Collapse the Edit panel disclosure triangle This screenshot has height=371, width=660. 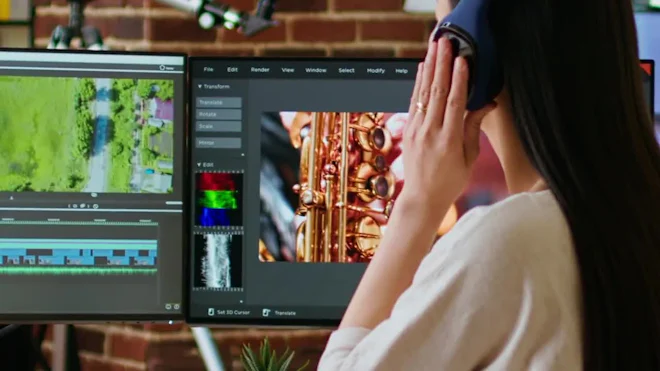(x=199, y=165)
